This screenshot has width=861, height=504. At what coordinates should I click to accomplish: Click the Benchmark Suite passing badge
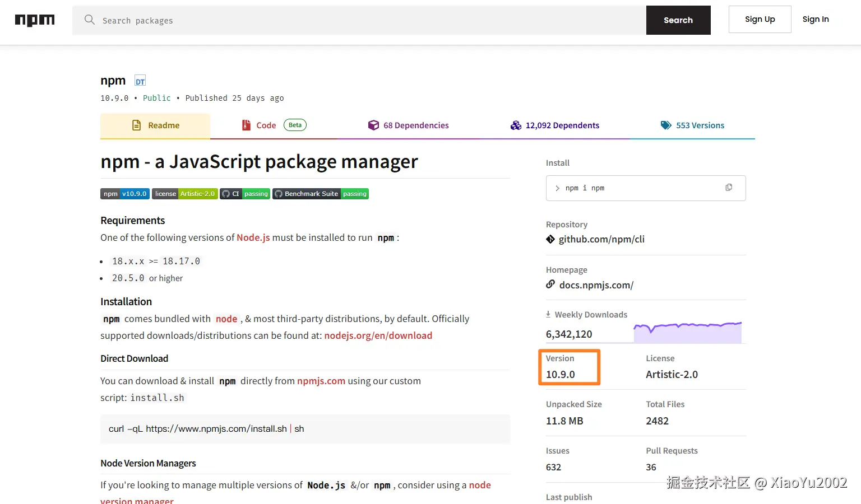tap(321, 194)
